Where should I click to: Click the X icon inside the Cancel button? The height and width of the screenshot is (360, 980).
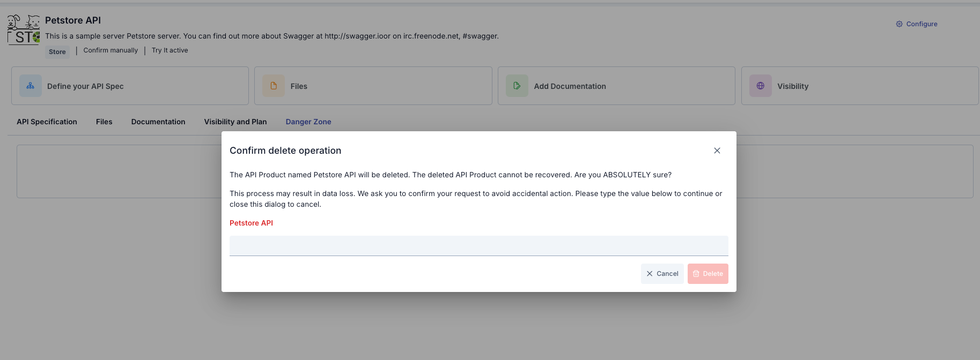[650, 274]
